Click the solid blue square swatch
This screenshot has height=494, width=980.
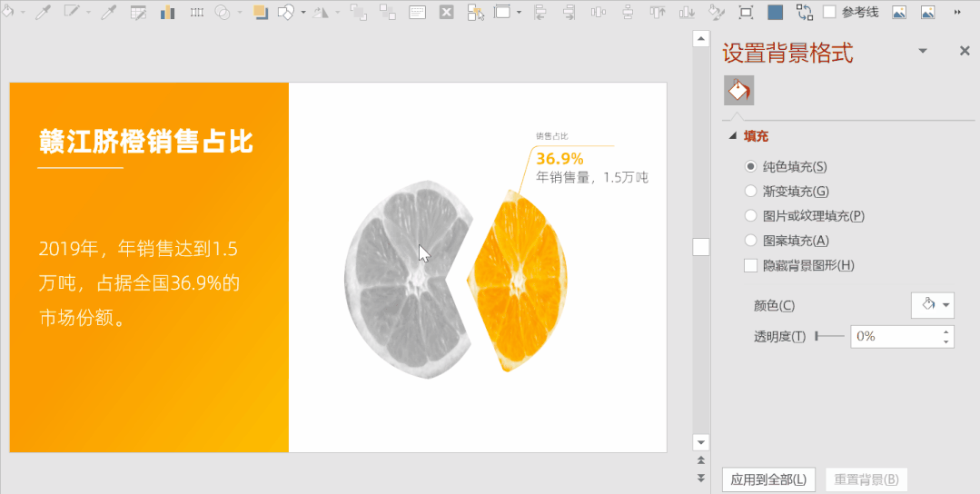point(775,12)
